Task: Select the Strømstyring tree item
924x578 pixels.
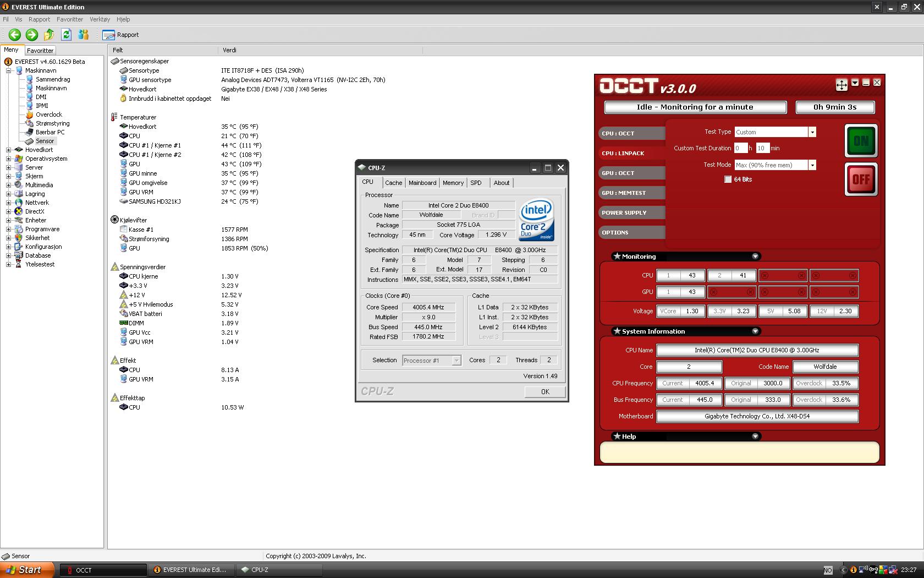Action: click(x=53, y=123)
